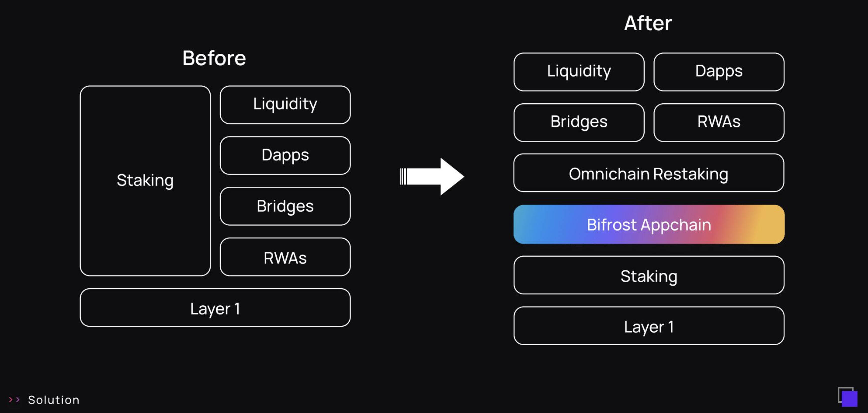Click the Omnichain Restaking box
The height and width of the screenshot is (413, 868).
(x=649, y=173)
